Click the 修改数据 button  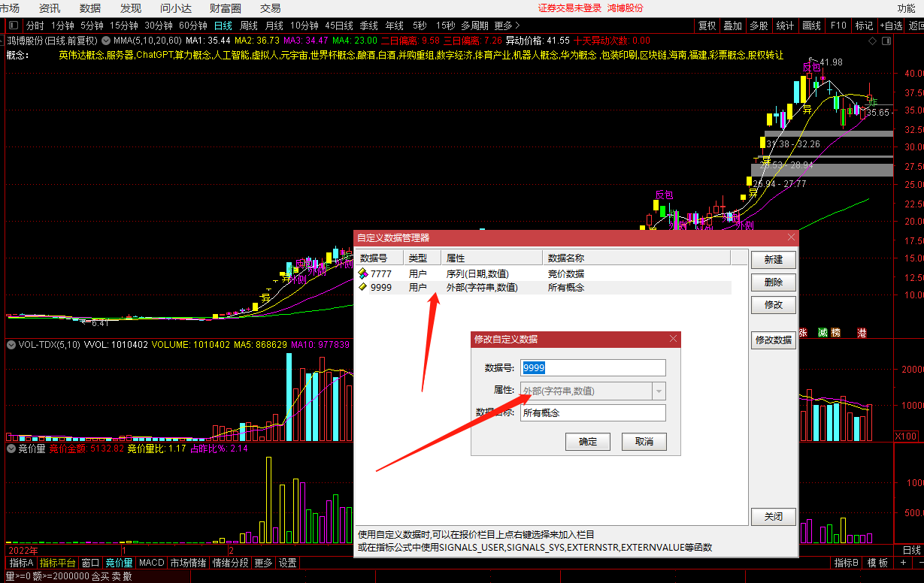click(x=774, y=340)
